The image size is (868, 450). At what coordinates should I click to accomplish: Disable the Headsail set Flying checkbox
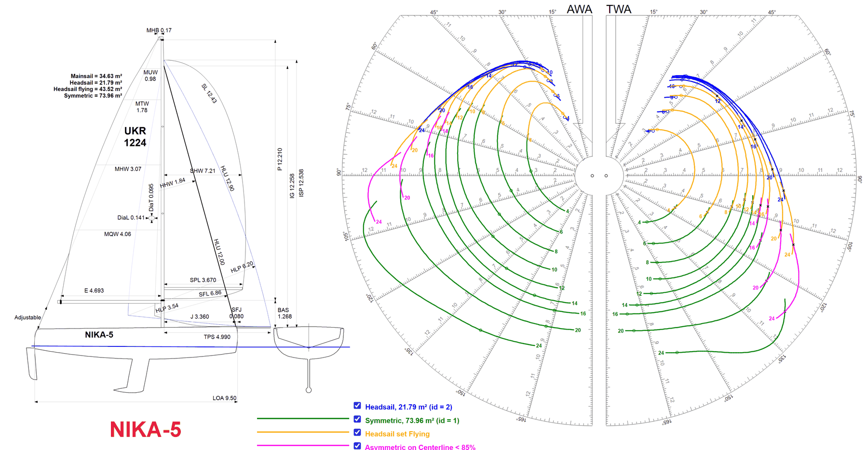click(357, 433)
